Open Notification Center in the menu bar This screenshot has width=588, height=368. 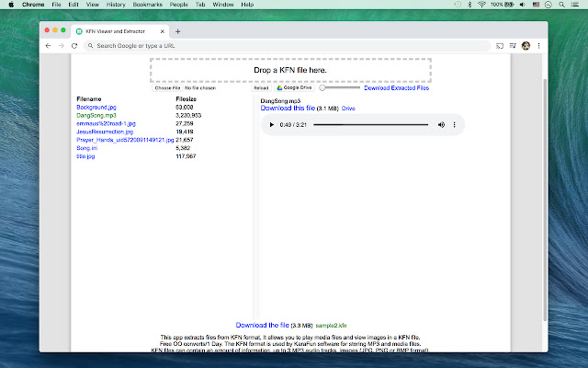tap(575, 5)
